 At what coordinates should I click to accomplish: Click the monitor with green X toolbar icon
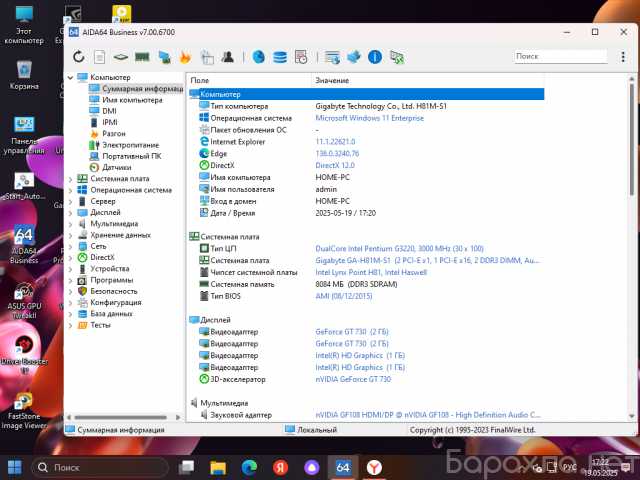(x=397, y=57)
